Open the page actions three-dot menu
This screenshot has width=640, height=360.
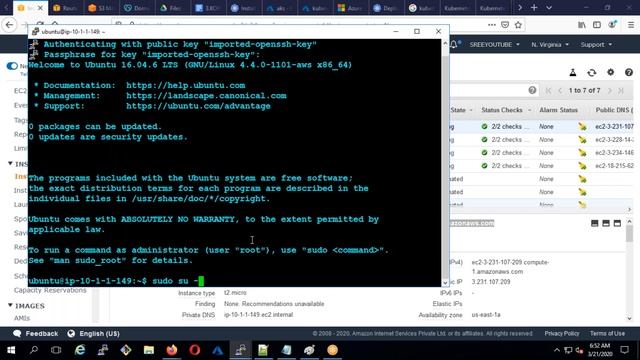click(492, 25)
